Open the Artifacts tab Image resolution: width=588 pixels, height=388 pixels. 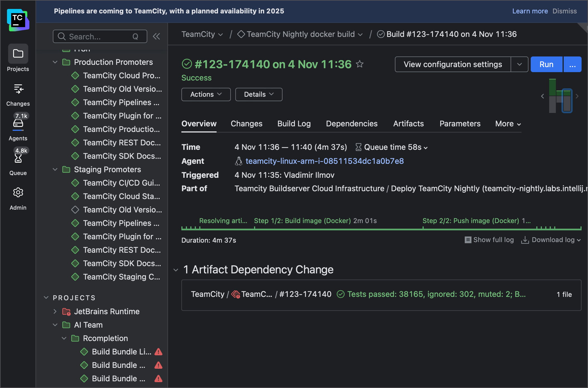coord(408,124)
